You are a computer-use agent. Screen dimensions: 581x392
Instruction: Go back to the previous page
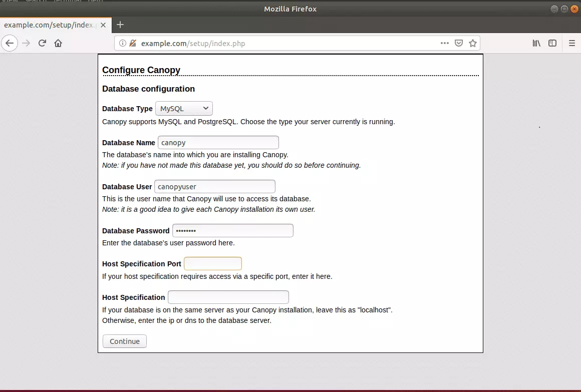[10, 44]
